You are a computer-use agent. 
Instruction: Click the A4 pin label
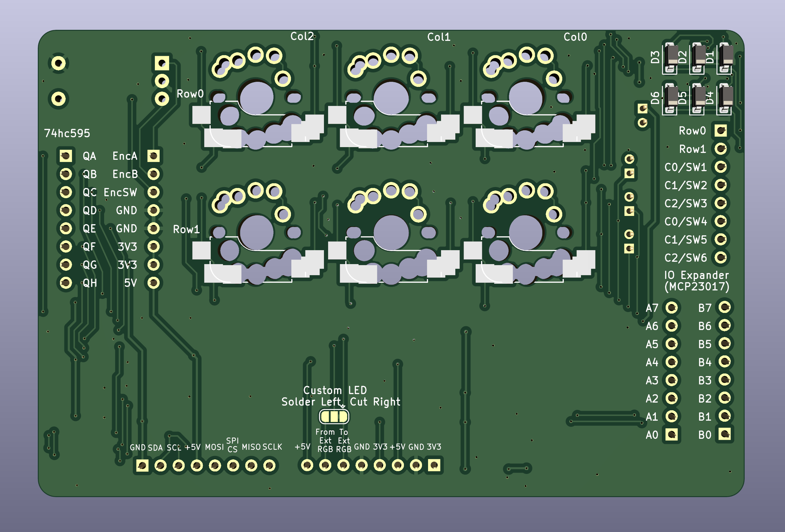652,363
